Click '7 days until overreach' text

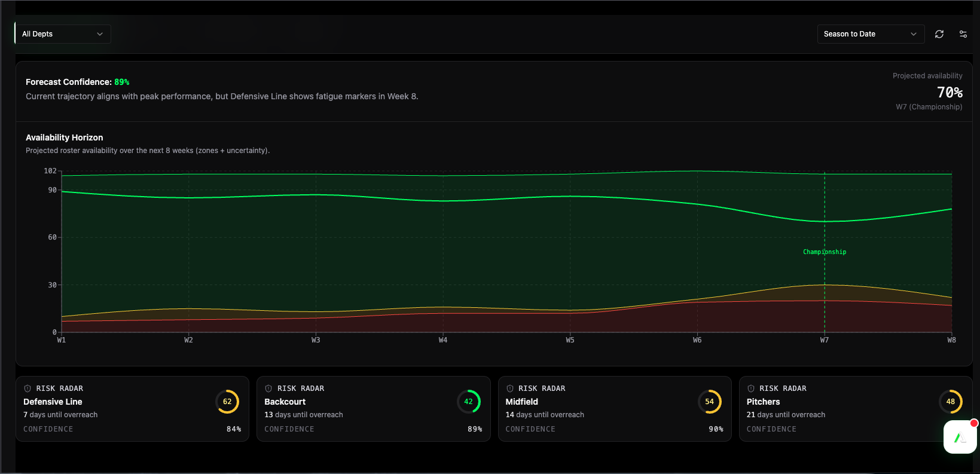60,415
